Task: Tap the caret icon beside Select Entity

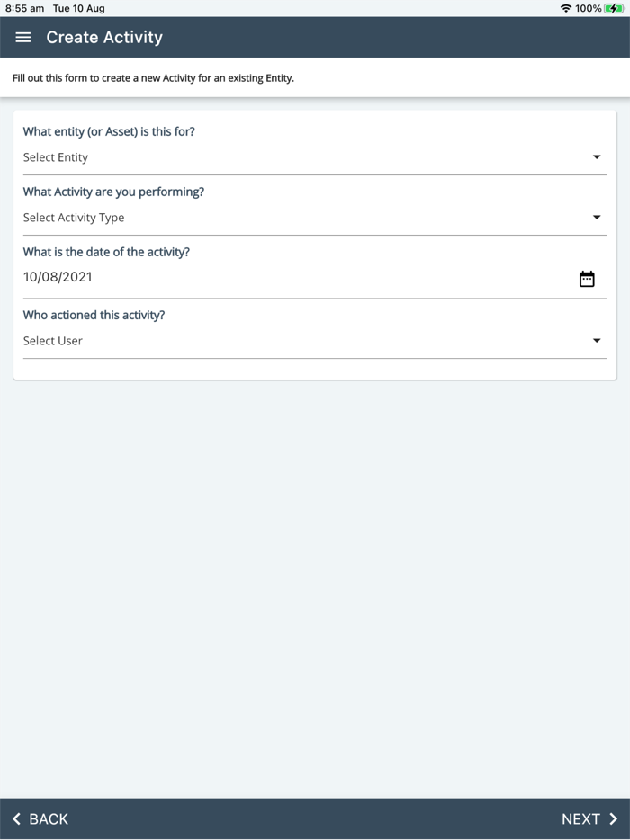Action: coord(597,156)
